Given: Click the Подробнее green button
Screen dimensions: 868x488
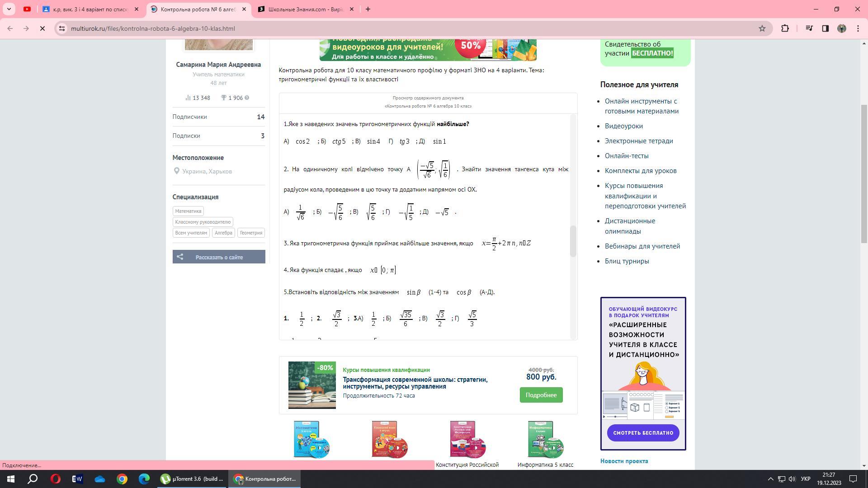Looking at the screenshot, I should point(541,395).
